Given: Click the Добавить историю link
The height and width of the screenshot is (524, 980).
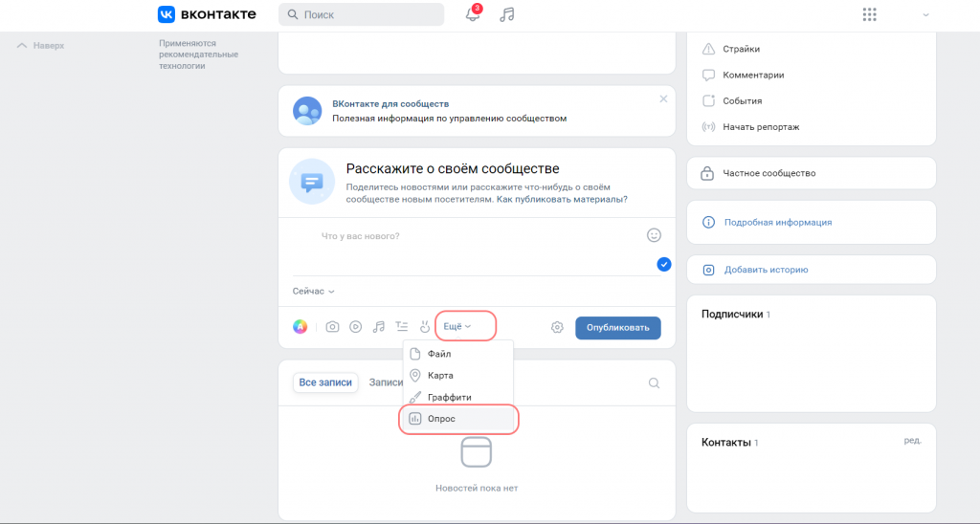Looking at the screenshot, I should 767,270.
